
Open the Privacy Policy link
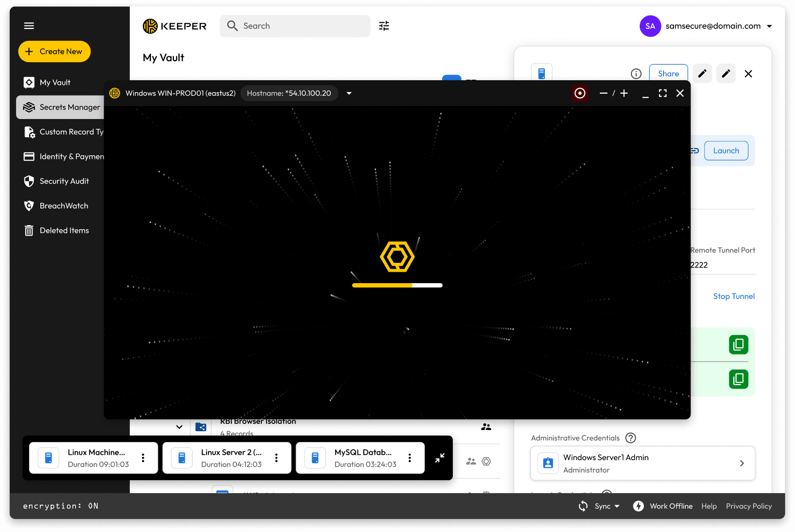coord(749,506)
